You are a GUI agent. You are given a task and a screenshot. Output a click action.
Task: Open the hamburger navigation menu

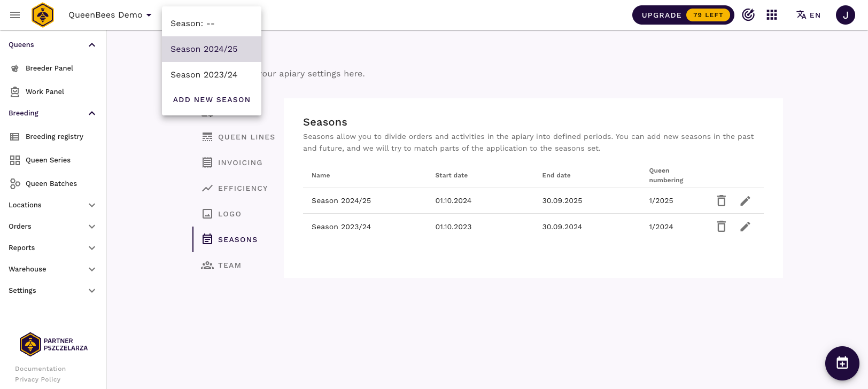(x=15, y=15)
